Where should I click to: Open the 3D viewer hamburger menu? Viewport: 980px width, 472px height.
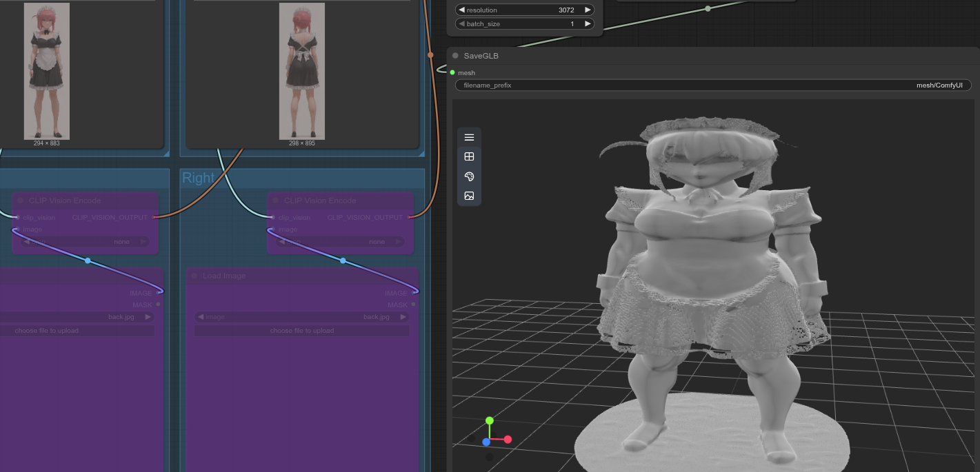tap(469, 137)
